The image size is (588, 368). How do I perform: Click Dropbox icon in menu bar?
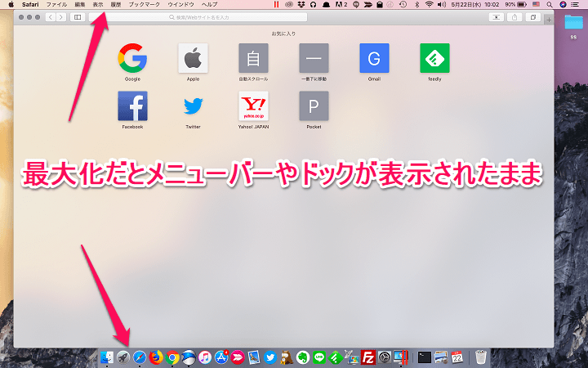click(301, 5)
